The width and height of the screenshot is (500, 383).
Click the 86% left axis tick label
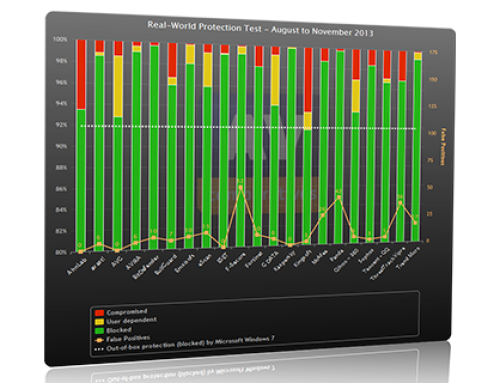click(61, 189)
